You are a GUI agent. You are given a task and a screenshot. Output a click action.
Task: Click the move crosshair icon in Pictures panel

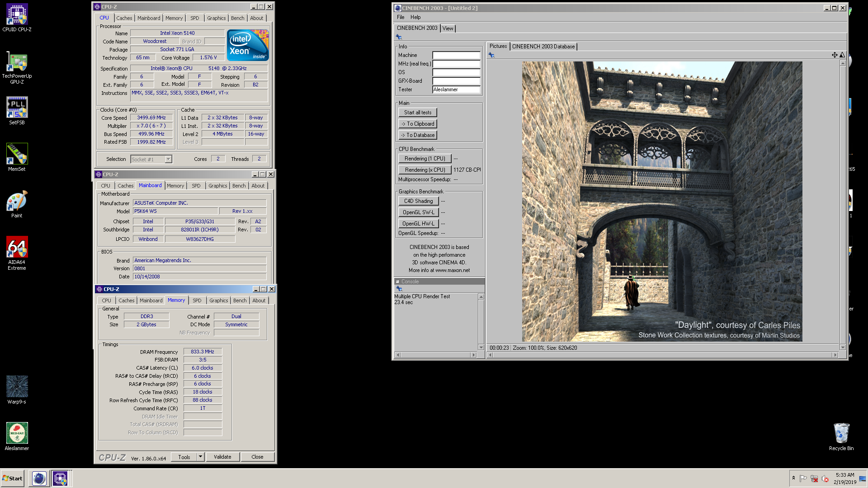[835, 55]
